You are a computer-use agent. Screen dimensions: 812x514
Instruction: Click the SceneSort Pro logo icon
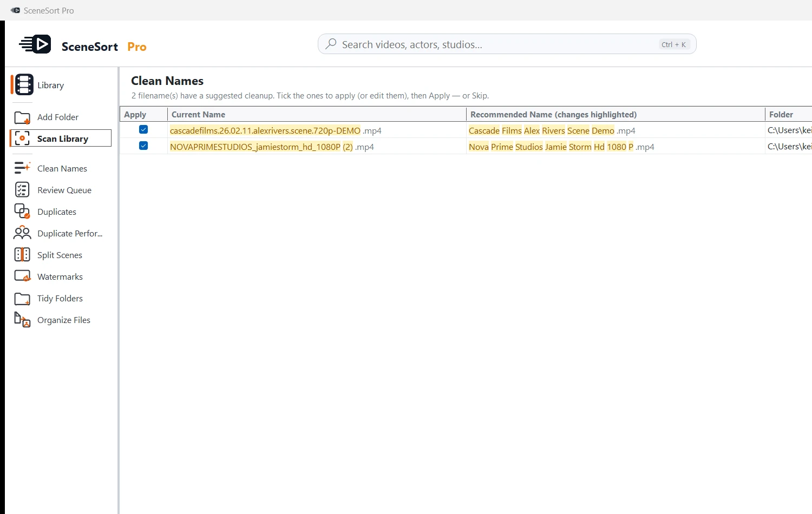pos(35,44)
